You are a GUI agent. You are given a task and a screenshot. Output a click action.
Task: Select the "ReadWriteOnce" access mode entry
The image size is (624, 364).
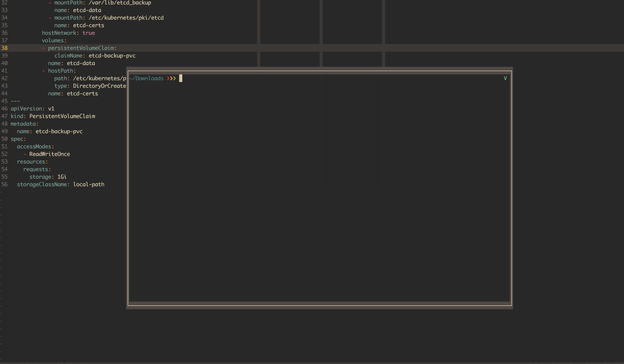[x=49, y=154]
